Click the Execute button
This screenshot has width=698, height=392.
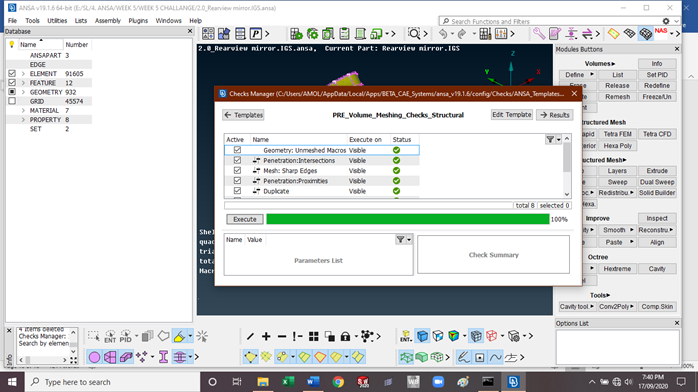(245, 219)
